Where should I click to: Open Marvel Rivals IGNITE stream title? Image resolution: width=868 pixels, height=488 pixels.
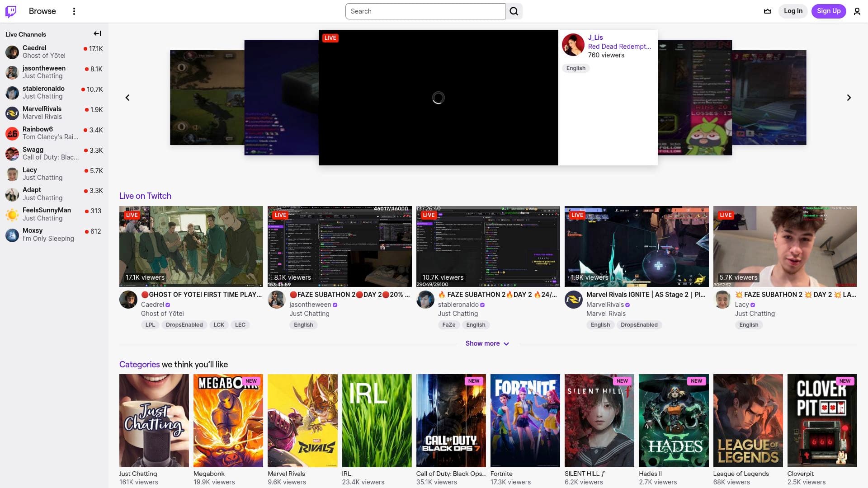pos(646,295)
